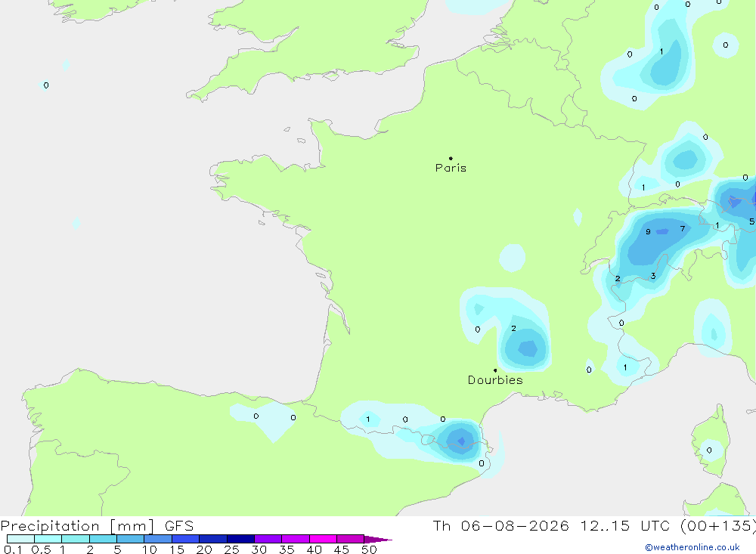The image size is (756, 554).
Task: Select the 45–50 mm legend swatch
Action: [351, 539]
